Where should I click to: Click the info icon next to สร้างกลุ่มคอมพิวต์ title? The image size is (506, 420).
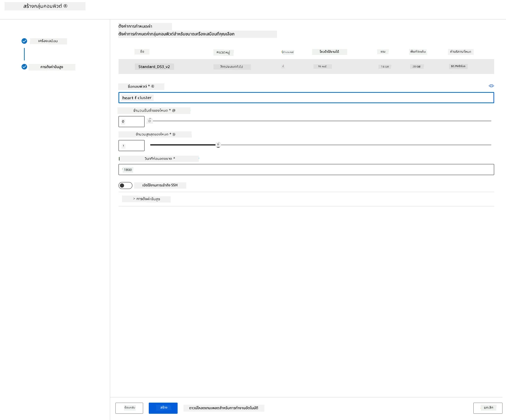click(x=65, y=6)
